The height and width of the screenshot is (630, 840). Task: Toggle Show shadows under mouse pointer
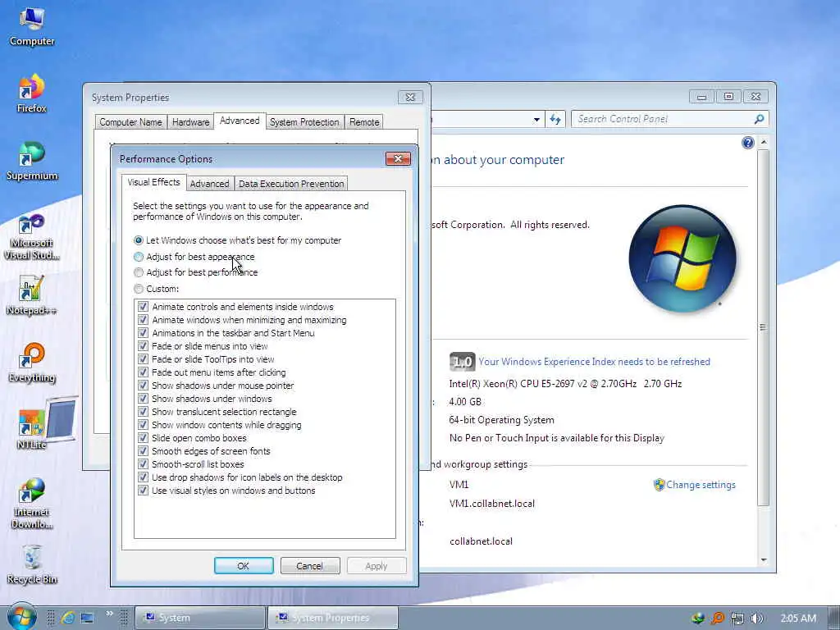pyautogui.click(x=143, y=386)
